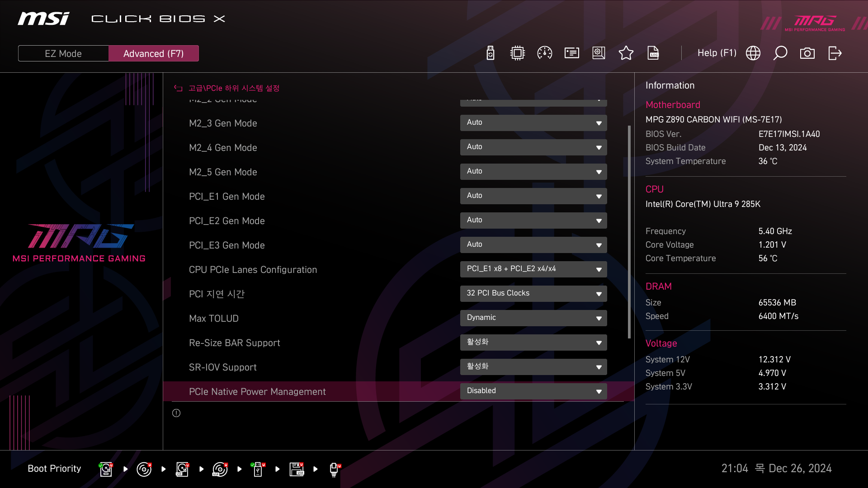Click the Boot Priority label
This screenshot has width=868, height=488.
coord(54,469)
